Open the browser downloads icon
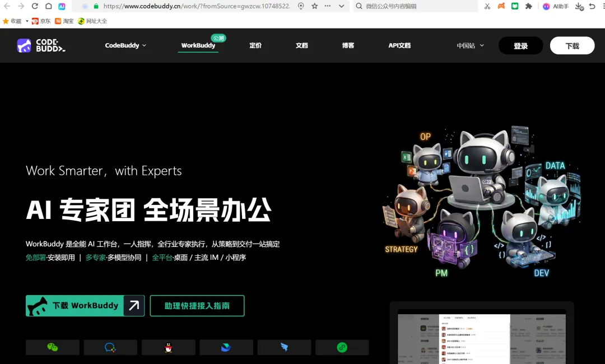 [579, 7]
